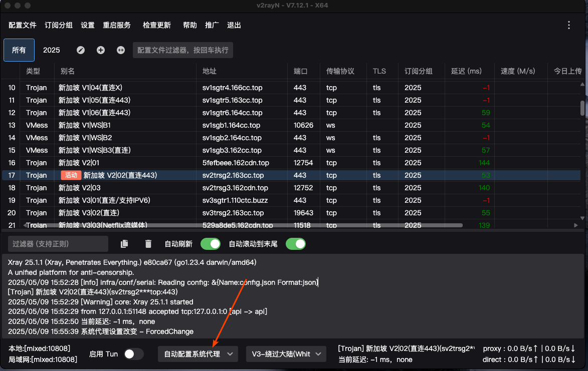
Task: Click the 检查更新 menu item
Action: point(157,25)
